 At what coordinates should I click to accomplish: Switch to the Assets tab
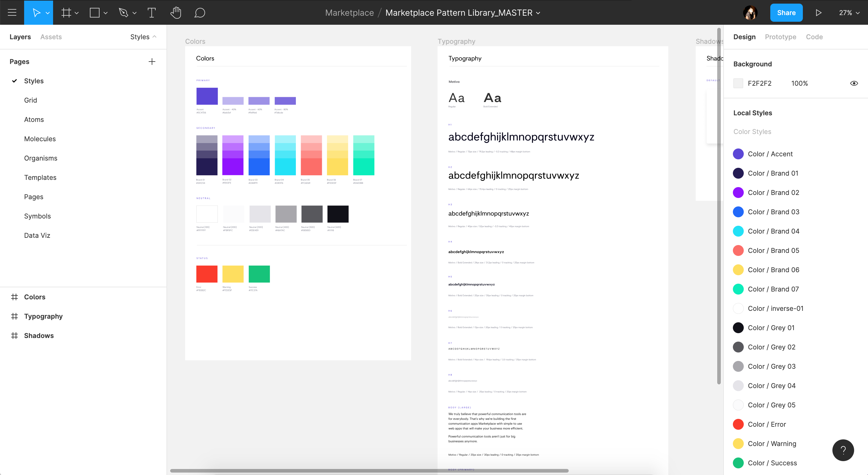tap(51, 37)
